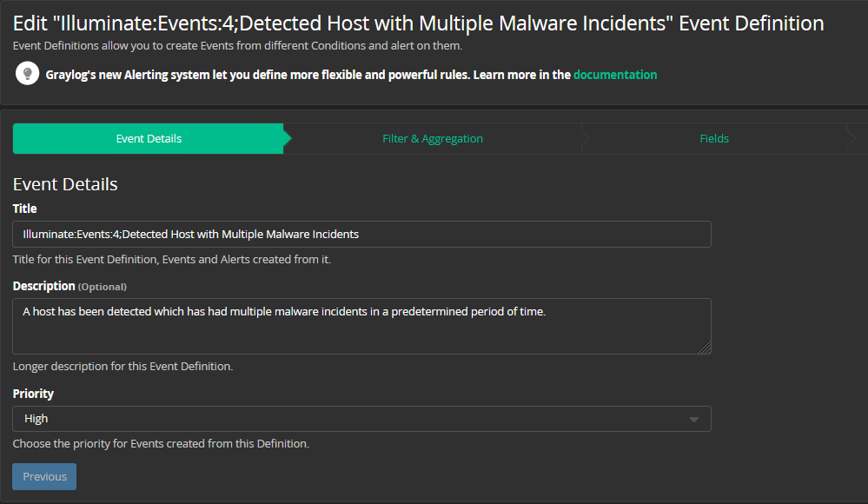
Task: Click the description field showing malware incident text
Action: click(x=361, y=326)
